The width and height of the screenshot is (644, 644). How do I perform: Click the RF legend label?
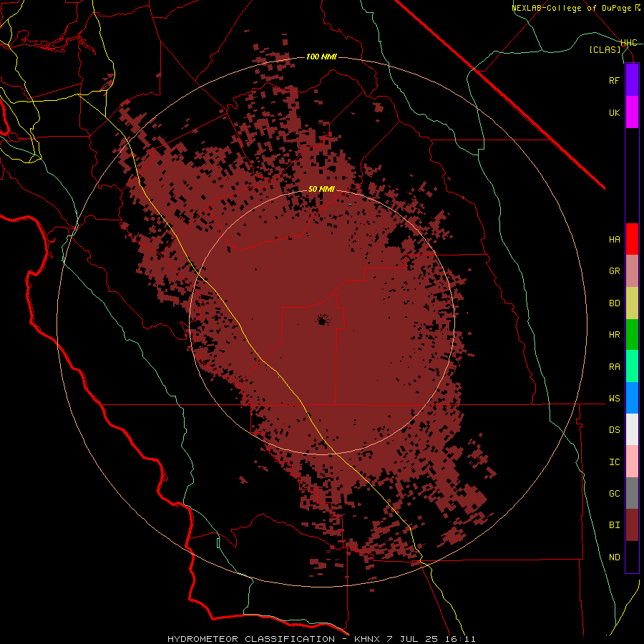[615, 80]
